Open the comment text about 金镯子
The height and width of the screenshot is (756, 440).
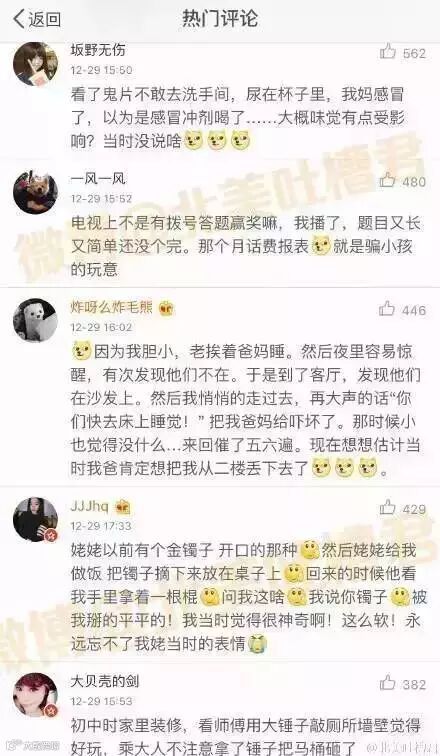tap(249, 597)
